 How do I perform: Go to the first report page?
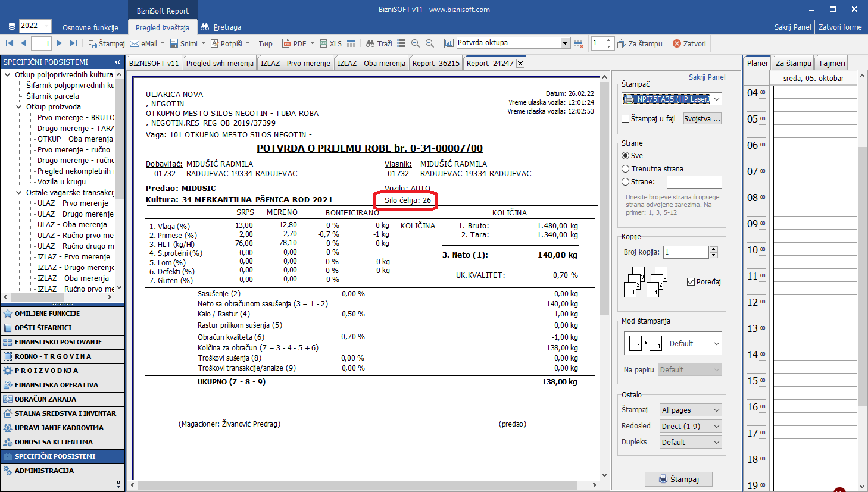pos(10,43)
